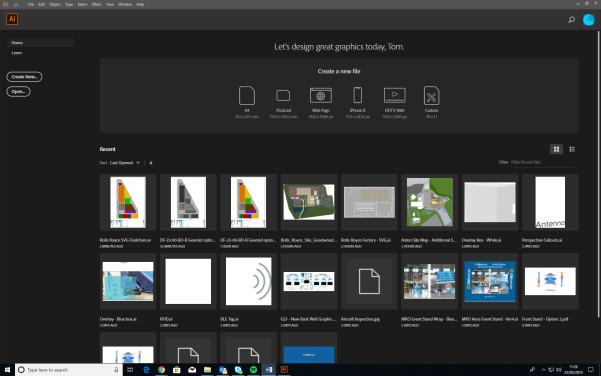Launch Spotify from the taskbar
Screen dimensions: 601x376
253,369
